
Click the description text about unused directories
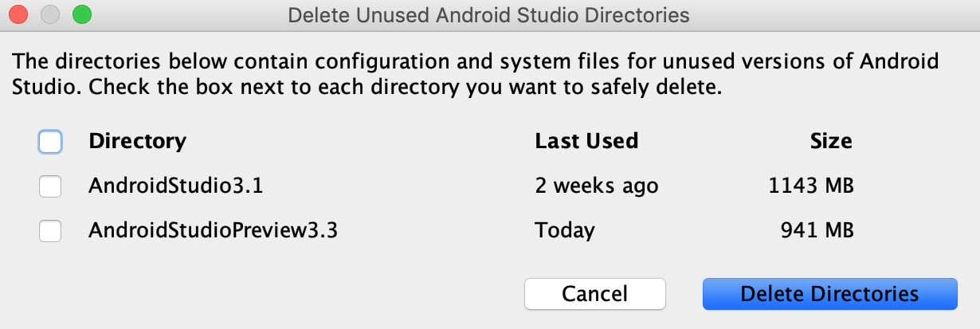[476, 61]
